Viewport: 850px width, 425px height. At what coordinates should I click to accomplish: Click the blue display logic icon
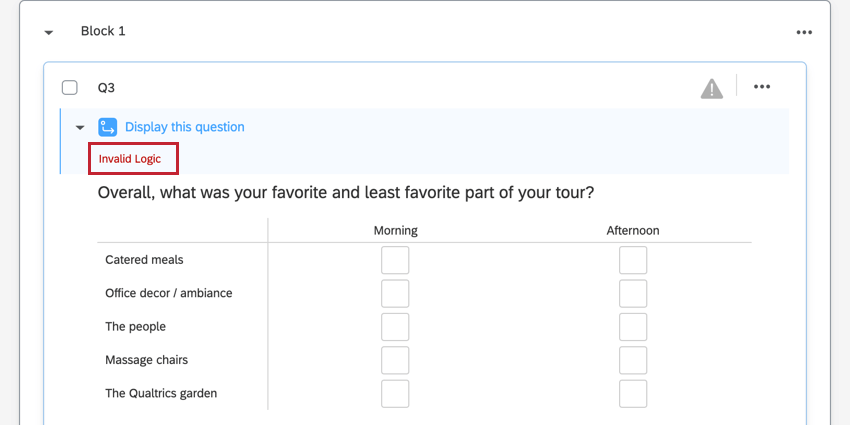[108, 127]
